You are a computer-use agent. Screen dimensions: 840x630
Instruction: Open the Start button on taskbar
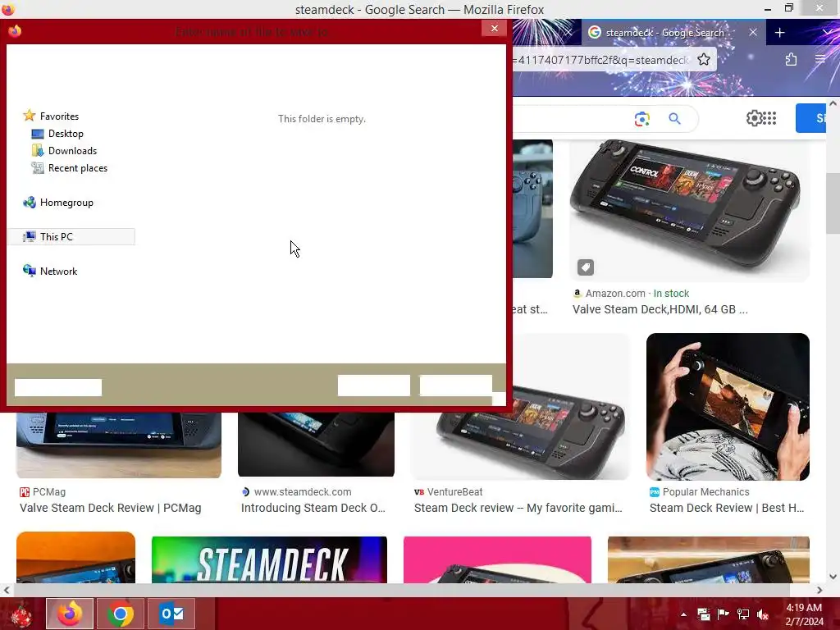tap(21, 614)
